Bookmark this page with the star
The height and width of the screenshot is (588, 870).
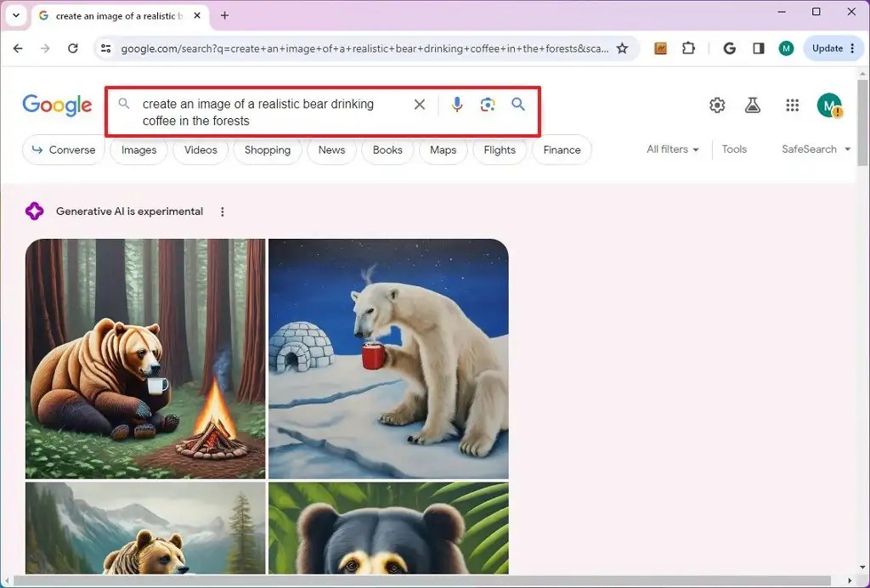click(x=623, y=48)
